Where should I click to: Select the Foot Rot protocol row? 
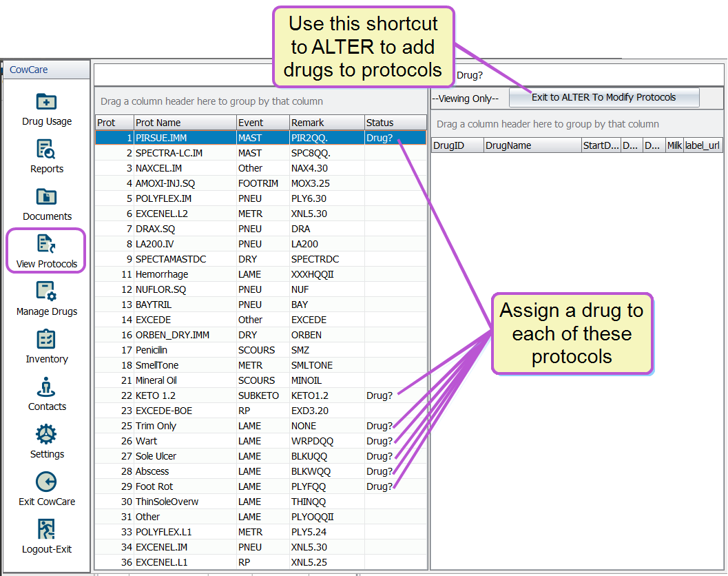tap(260, 487)
